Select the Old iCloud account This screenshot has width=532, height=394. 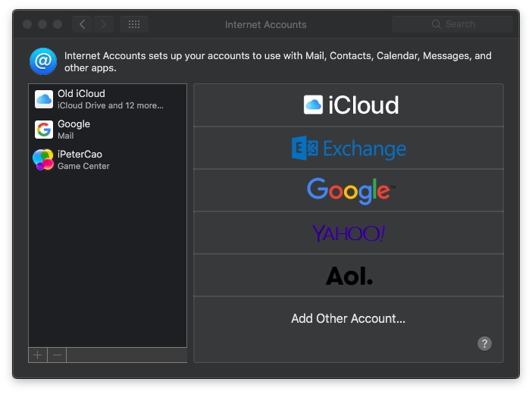pyautogui.click(x=108, y=99)
